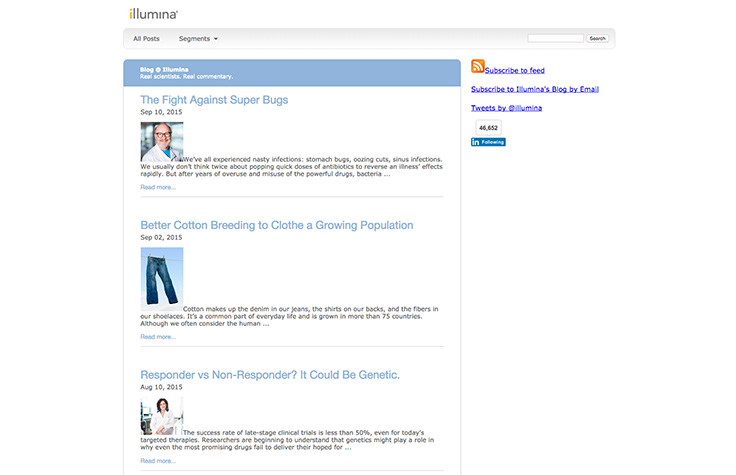The image size is (736, 475).
Task: Click the LinkedIn Following button
Action: 488,142
